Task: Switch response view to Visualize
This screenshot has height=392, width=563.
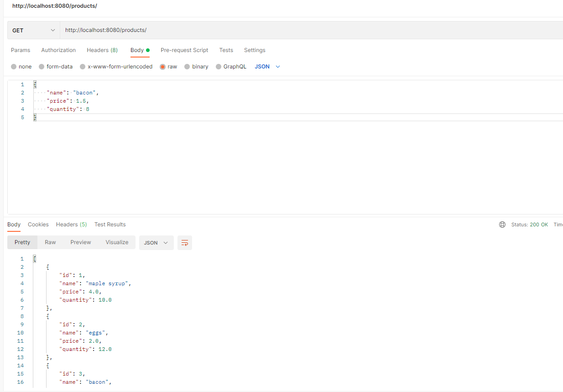Action: (x=117, y=242)
